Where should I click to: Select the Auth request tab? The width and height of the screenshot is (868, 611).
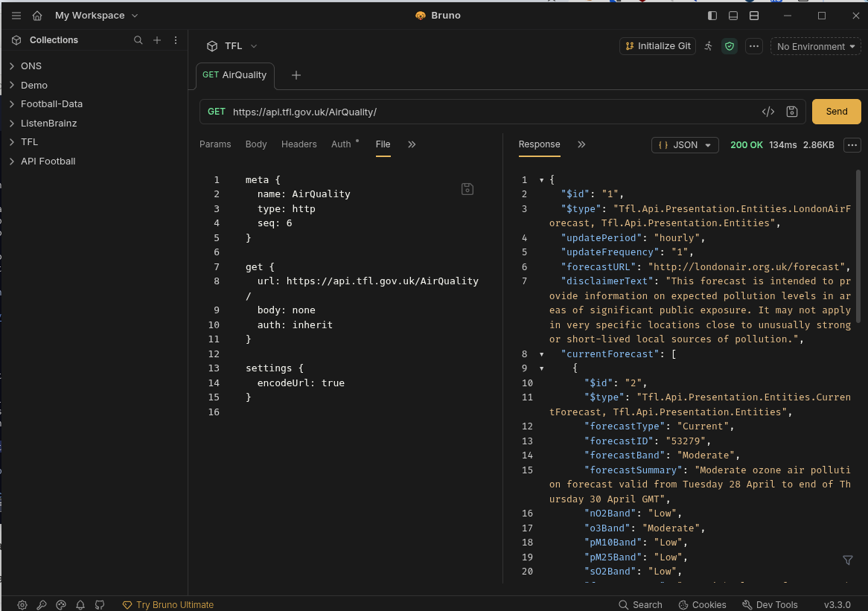click(341, 144)
